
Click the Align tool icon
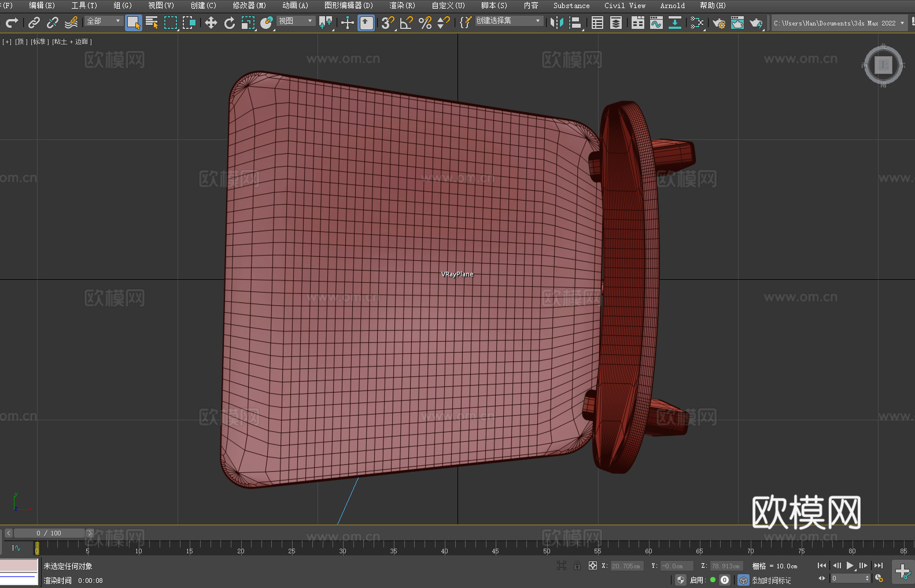(575, 23)
